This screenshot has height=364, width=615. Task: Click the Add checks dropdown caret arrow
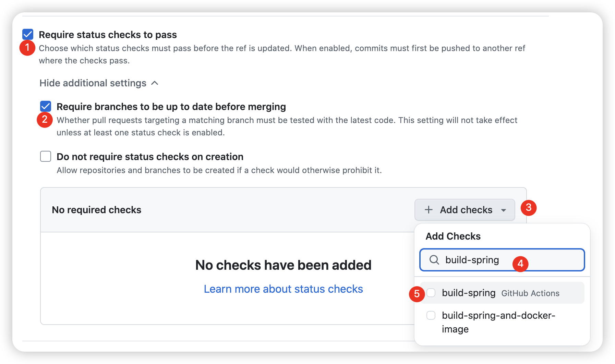504,210
